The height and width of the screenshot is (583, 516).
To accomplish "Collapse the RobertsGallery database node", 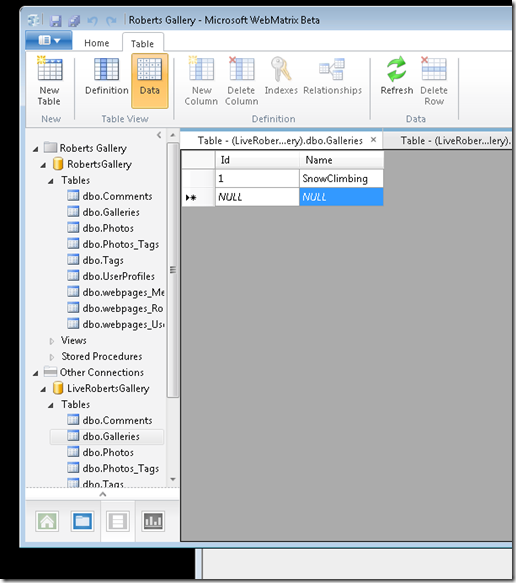I will click(x=43, y=165).
